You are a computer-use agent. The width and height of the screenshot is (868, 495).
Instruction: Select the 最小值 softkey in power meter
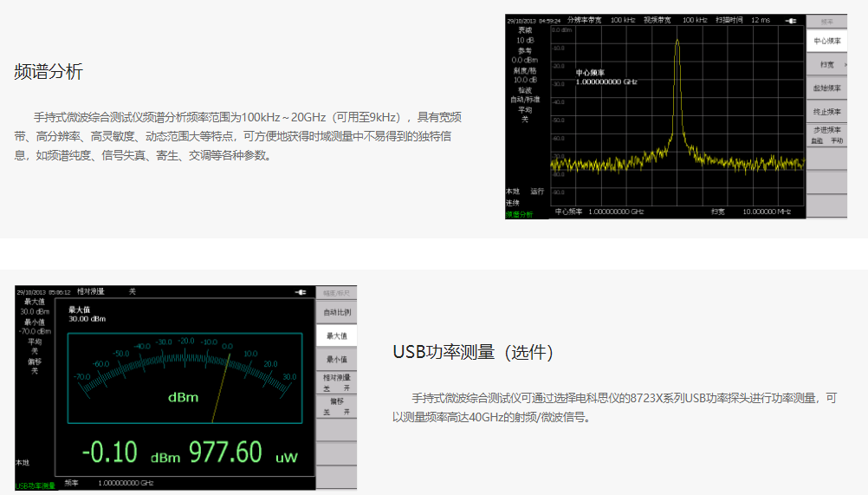coord(336,359)
